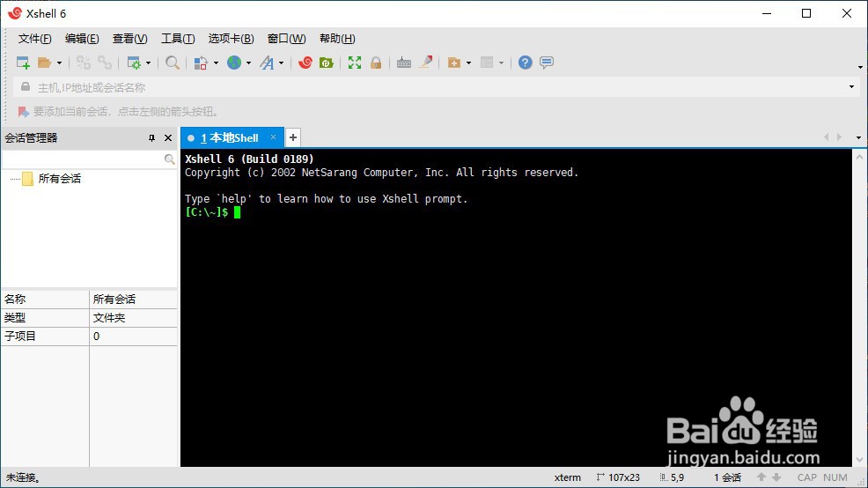Click the layout panes icon

click(x=487, y=63)
